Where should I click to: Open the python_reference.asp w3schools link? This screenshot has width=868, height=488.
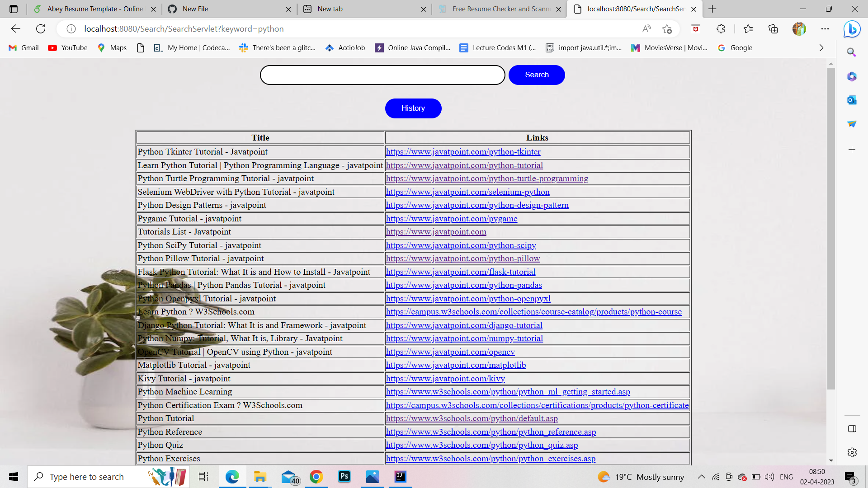[491, 432]
